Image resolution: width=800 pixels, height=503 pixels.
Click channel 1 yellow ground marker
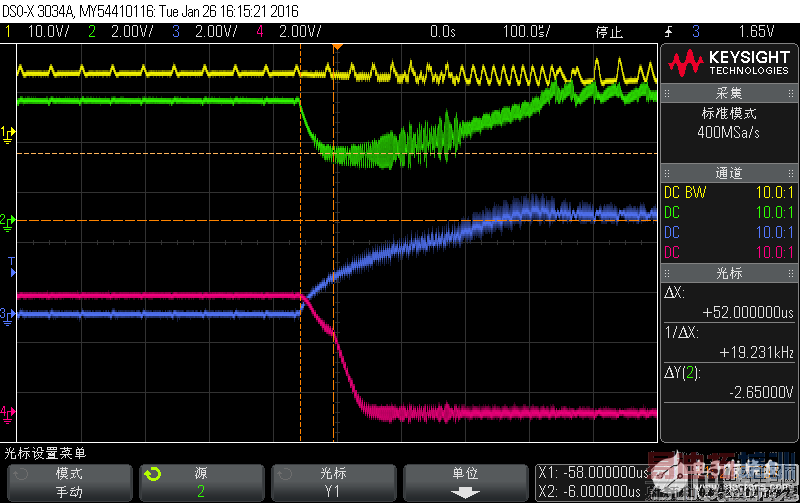(8, 135)
